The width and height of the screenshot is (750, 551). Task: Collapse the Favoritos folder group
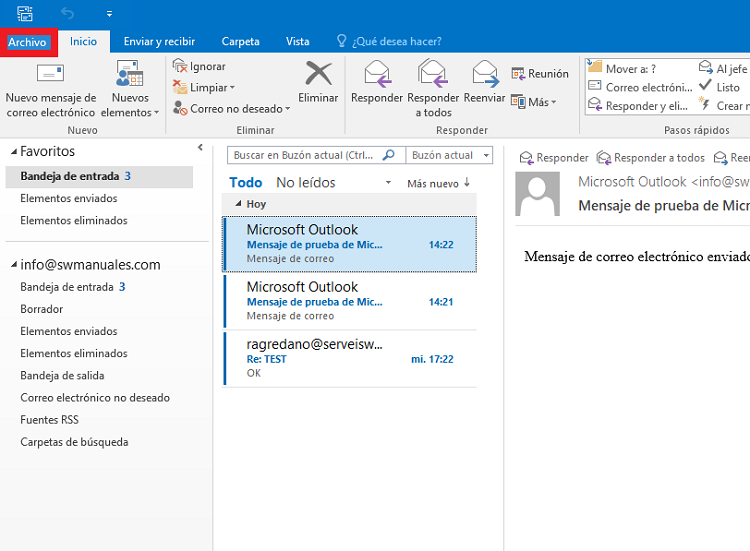click(14, 152)
